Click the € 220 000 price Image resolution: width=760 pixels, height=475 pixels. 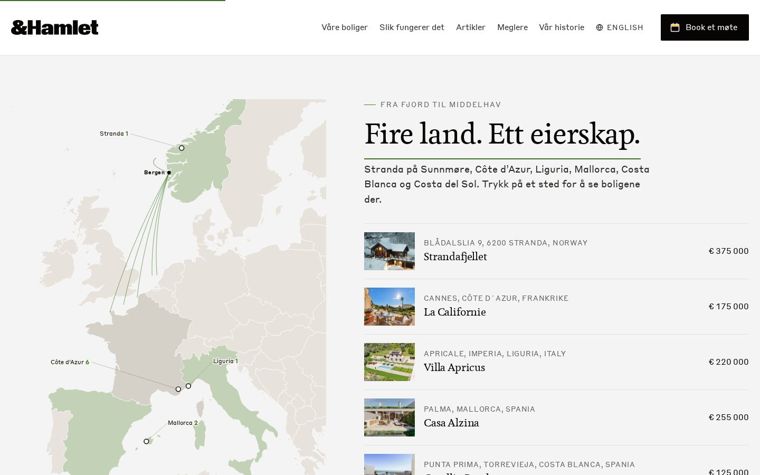click(728, 362)
